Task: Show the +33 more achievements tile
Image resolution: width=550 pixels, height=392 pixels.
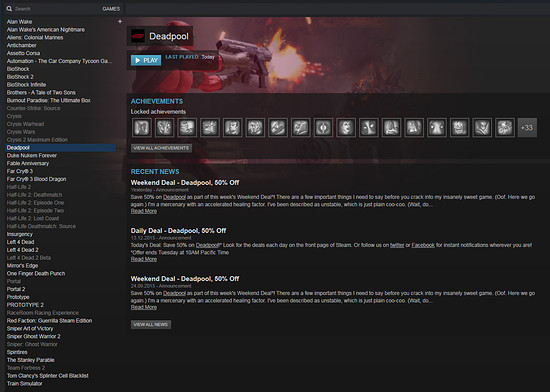Action: 527,127
